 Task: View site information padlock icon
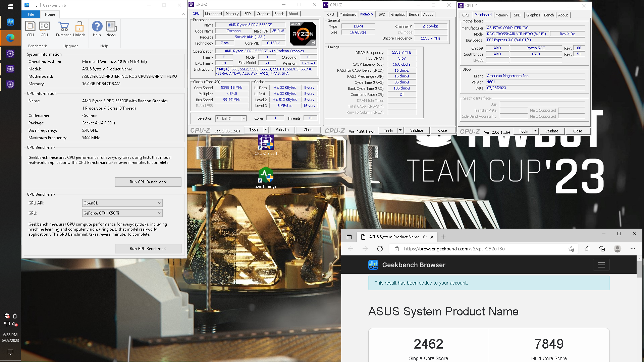397,249
